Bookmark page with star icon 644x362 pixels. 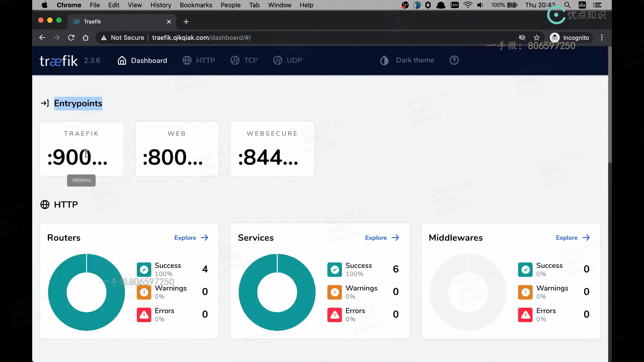(537, 38)
